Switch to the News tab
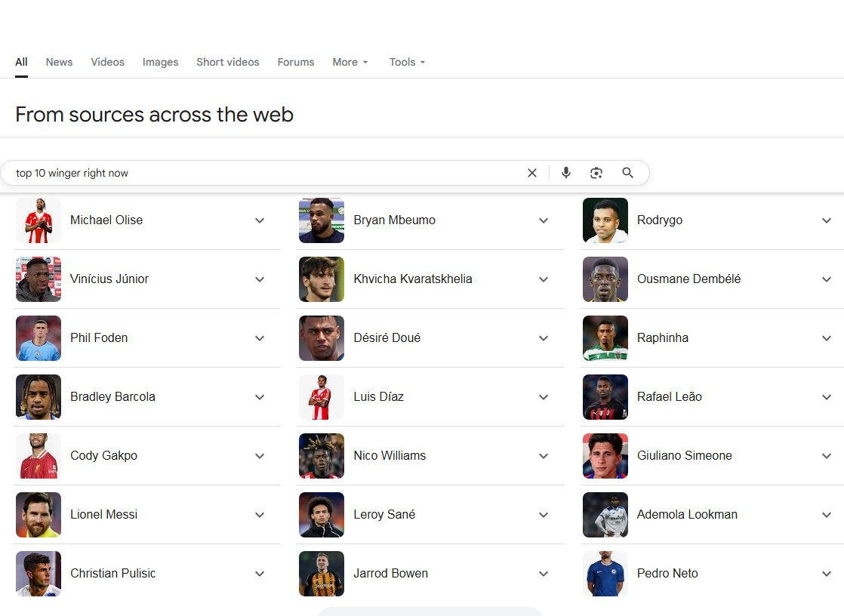Screen dimensions: 844x616 click(59, 62)
